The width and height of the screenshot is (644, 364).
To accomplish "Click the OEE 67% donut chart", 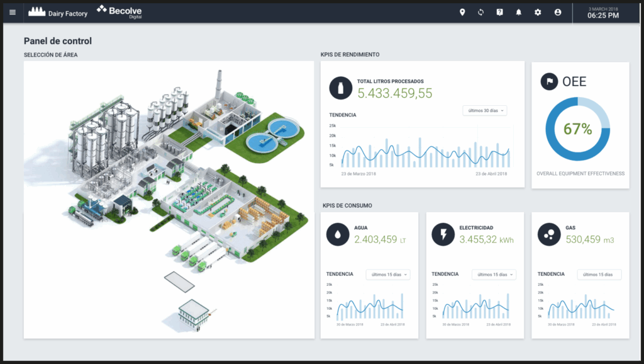I will 577,129.
